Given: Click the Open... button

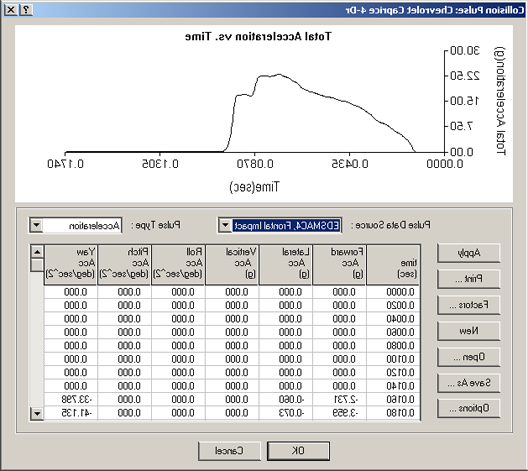Looking at the screenshot, I should click(468, 357).
